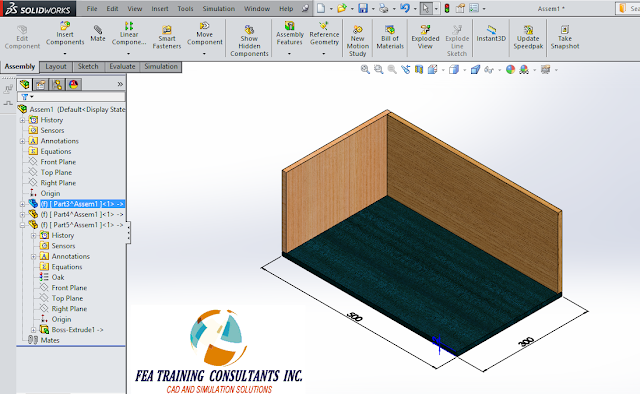The width and height of the screenshot is (640, 394).
Task: Open Insert Components dropdown arrow
Action: (65, 53)
